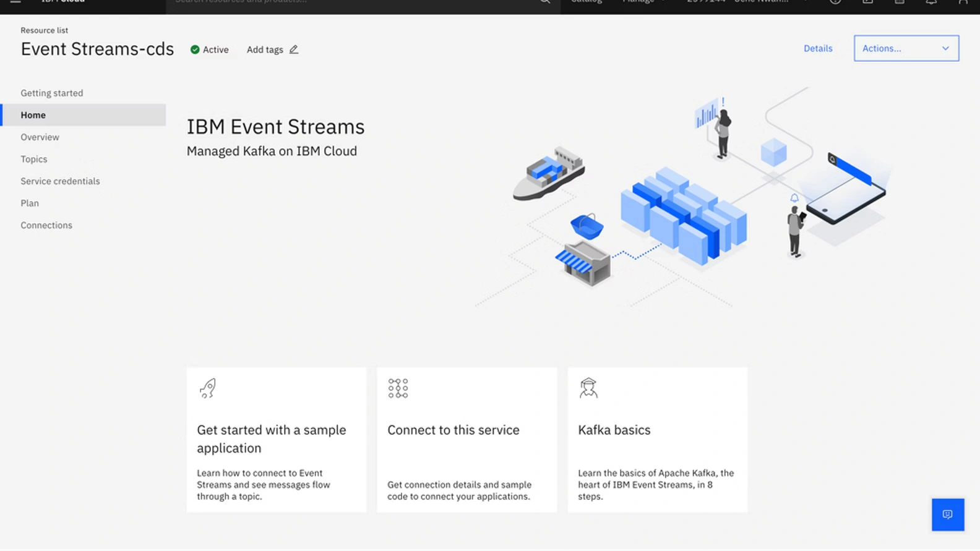
Task: Expand the Actions dropdown
Action: coord(906,48)
